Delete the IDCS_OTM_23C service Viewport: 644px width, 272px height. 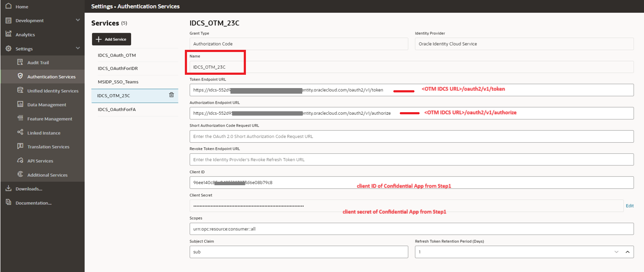pos(171,95)
